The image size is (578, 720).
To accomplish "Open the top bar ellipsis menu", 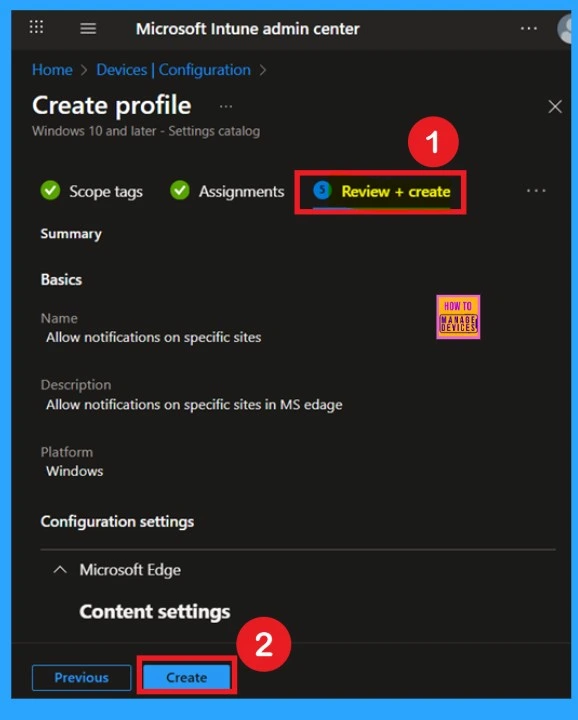I will pos(528,28).
